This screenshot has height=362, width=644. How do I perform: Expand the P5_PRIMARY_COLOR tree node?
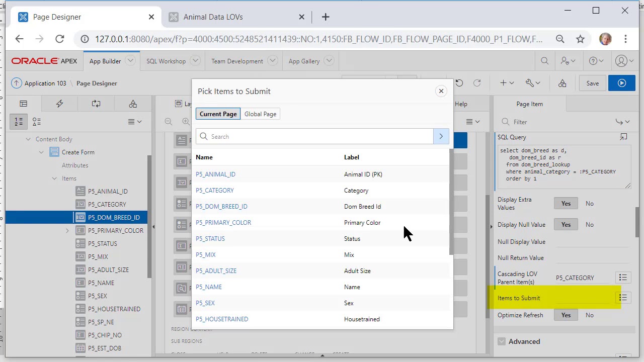tap(67, 231)
